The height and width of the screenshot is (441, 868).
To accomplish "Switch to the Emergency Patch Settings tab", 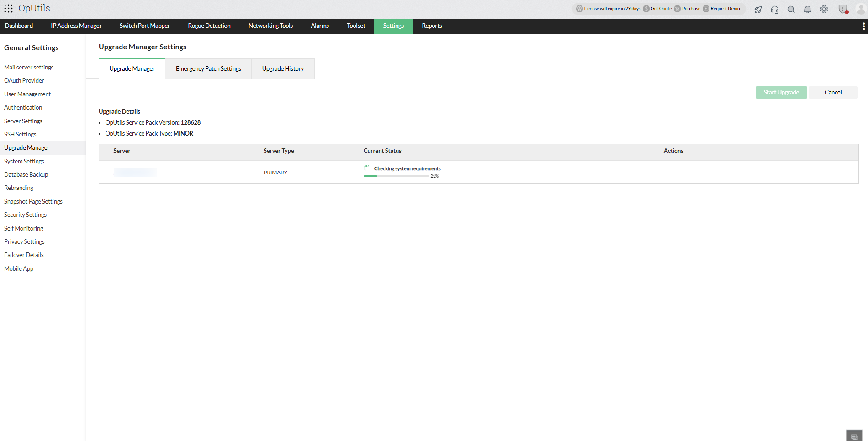I will tap(208, 69).
